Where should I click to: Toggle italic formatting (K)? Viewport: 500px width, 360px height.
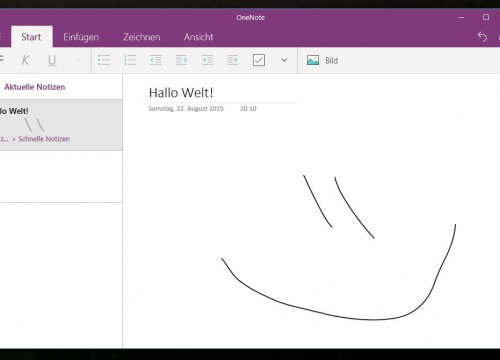pos(25,60)
